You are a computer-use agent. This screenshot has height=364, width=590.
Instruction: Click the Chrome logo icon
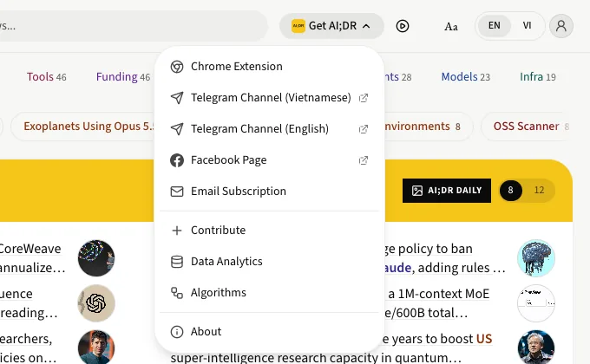177,67
